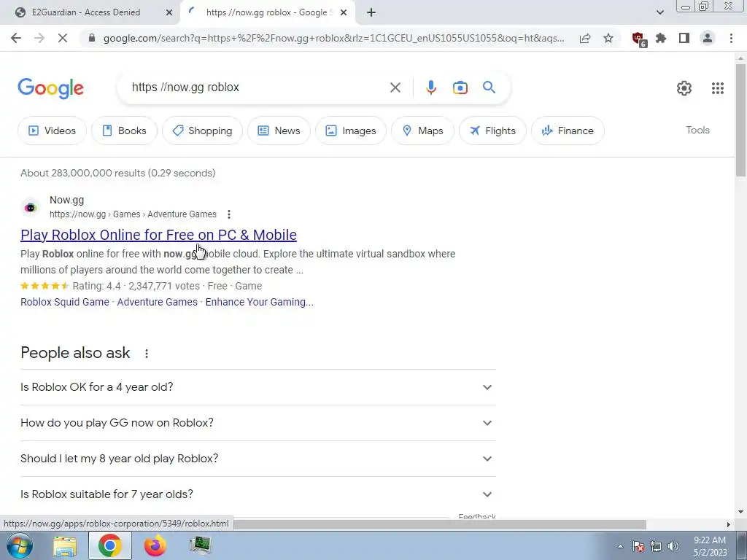747x560 pixels.
Task: Close the E2Guardian tab
Action: tap(169, 12)
